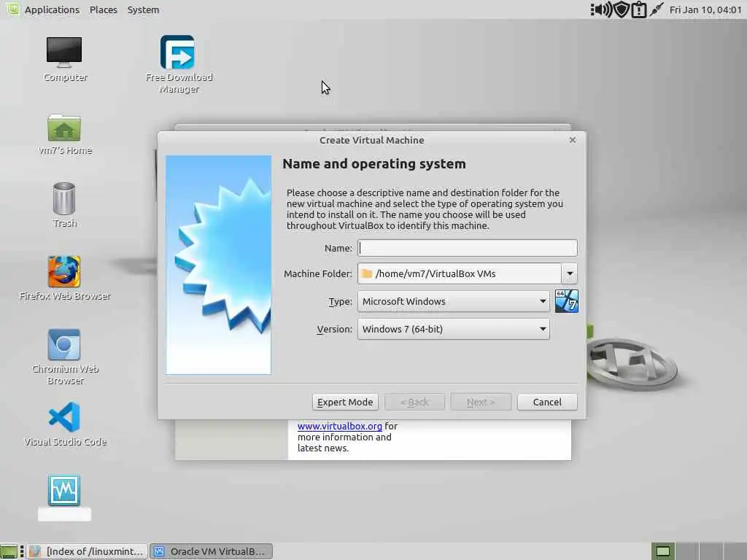
Task: Click the folder icon in Machine Folder field
Action: [x=366, y=273]
